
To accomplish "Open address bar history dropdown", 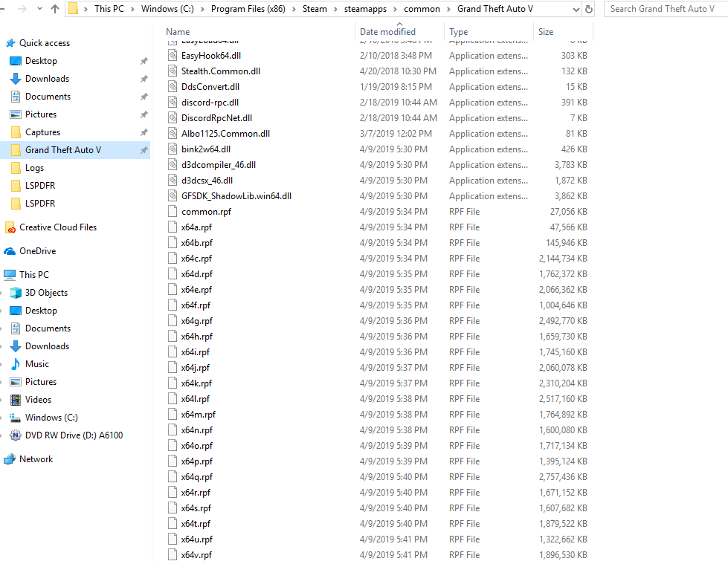I will click(576, 9).
